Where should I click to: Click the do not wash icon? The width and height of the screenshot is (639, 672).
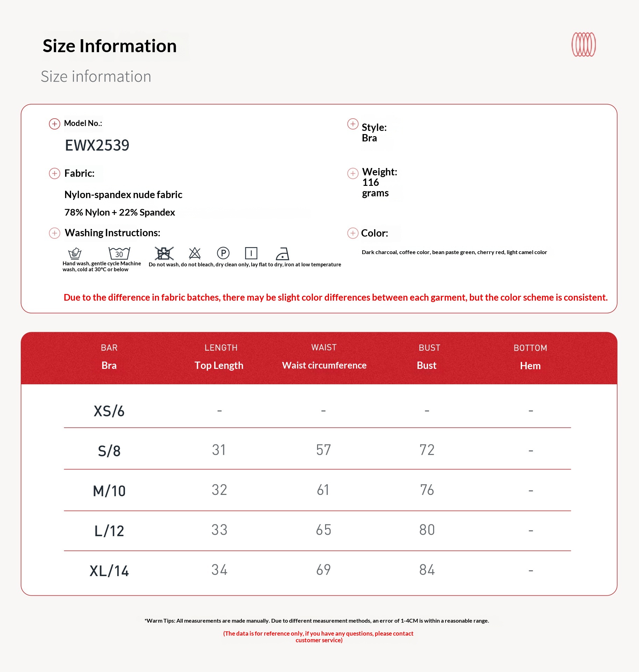point(164,253)
